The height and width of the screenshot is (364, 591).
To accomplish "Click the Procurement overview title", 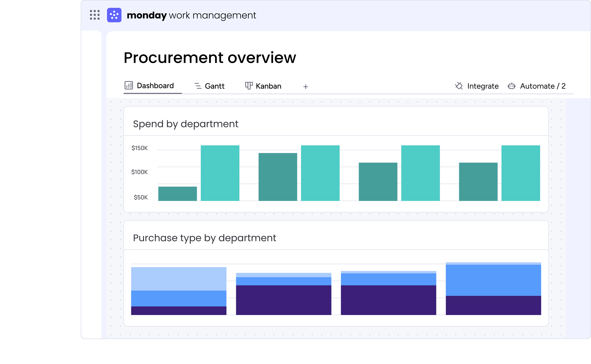I will pos(210,58).
